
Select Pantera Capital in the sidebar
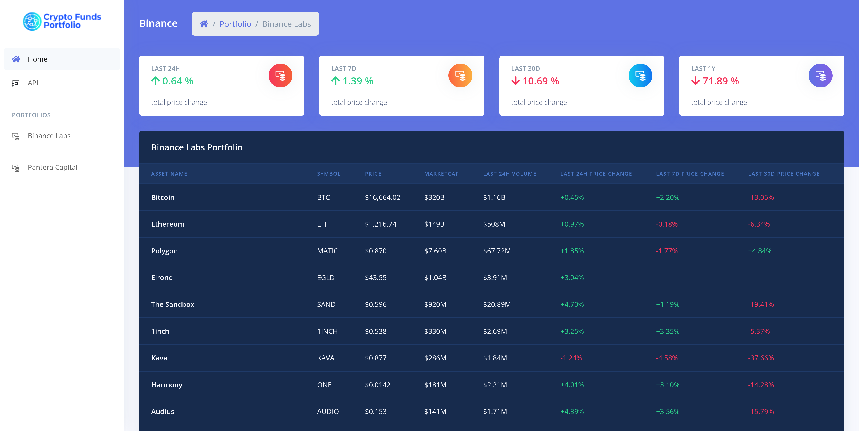[53, 167]
